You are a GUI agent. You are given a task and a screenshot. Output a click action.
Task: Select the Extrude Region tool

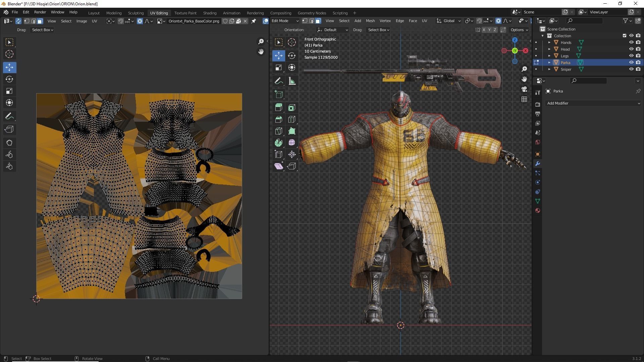pyautogui.click(x=279, y=108)
